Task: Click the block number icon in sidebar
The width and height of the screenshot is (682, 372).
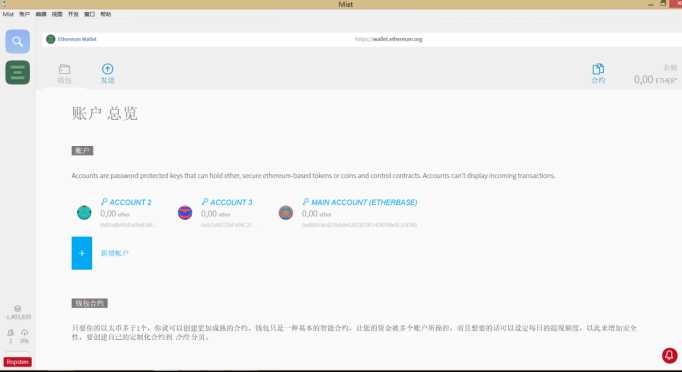Action: click(x=18, y=308)
